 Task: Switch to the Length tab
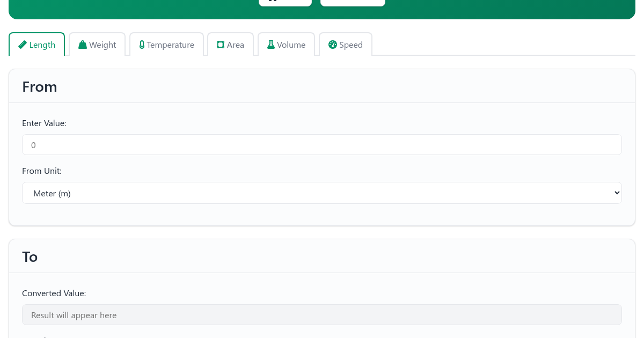(x=36, y=45)
